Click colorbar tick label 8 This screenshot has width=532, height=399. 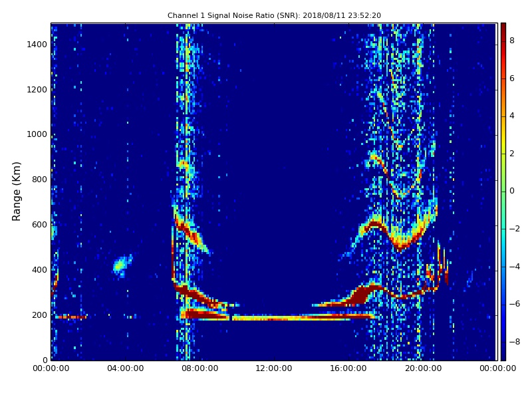coord(512,41)
